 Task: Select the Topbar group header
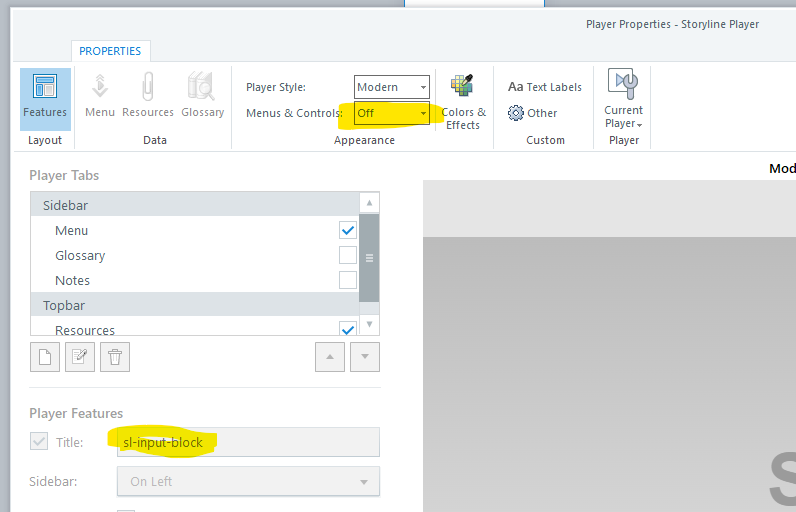coord(195,305)
